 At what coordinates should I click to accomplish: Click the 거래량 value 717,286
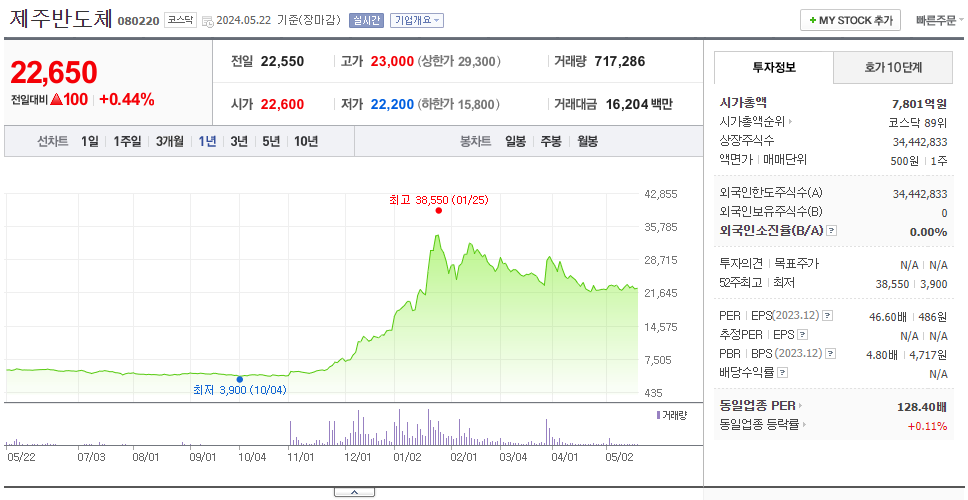point(620,62)
